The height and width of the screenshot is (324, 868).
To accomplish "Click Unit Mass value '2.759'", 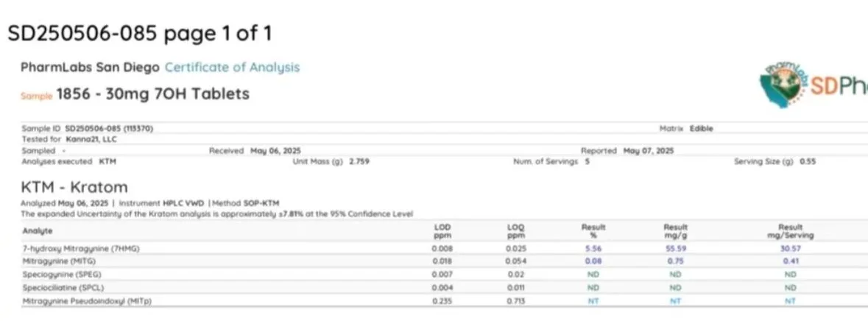I will [x=359, y=162].
